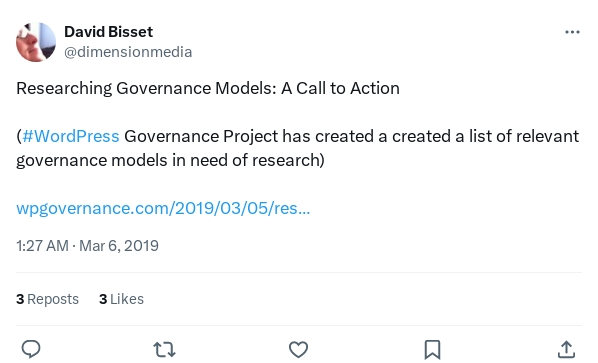The image size is (598, 363).
Task: Click the 'Governance Project has created' text
Action: pos(249,136)
